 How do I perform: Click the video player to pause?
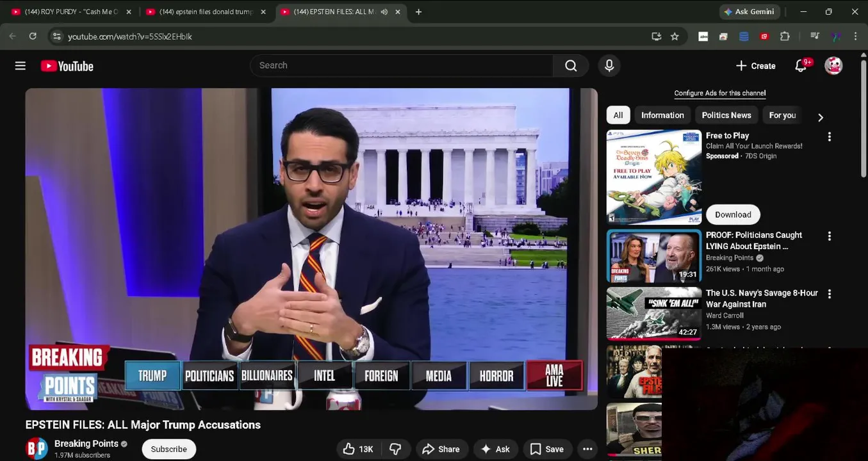point(311,249)
